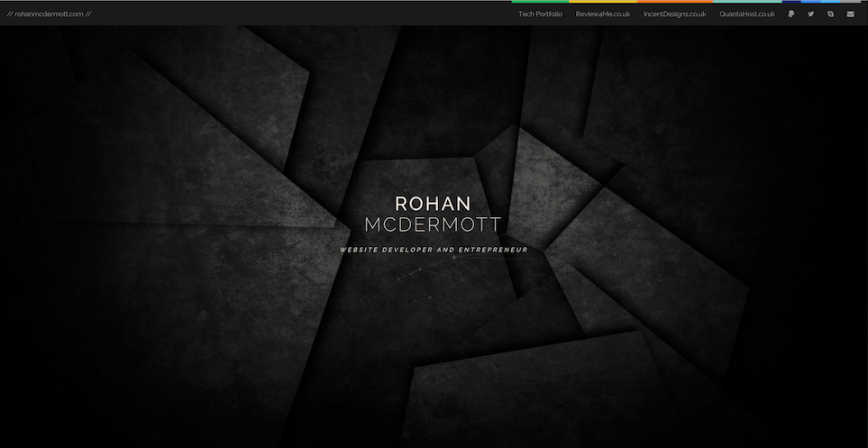868x448 pixels.
Task: Click the ROHAN heading text
Action: point(433,204)
